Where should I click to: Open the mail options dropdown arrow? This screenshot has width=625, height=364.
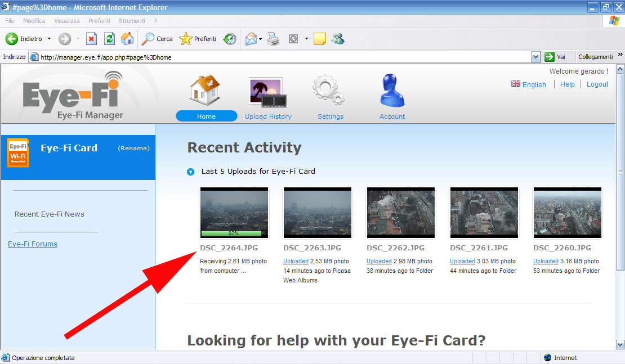point(260,39)
